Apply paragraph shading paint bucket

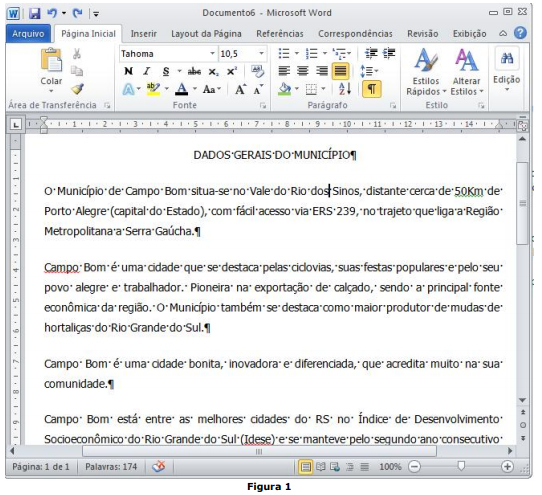pos(284,90)
